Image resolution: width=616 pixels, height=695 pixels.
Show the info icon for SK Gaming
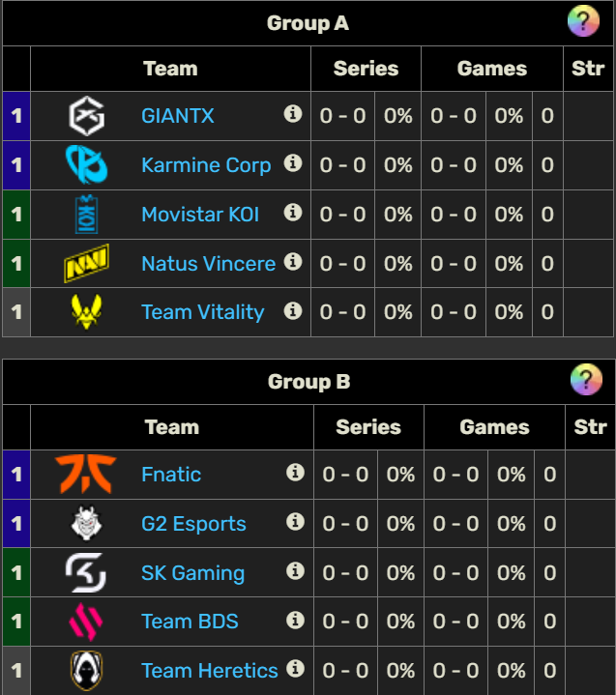click(x=295, y=571)
